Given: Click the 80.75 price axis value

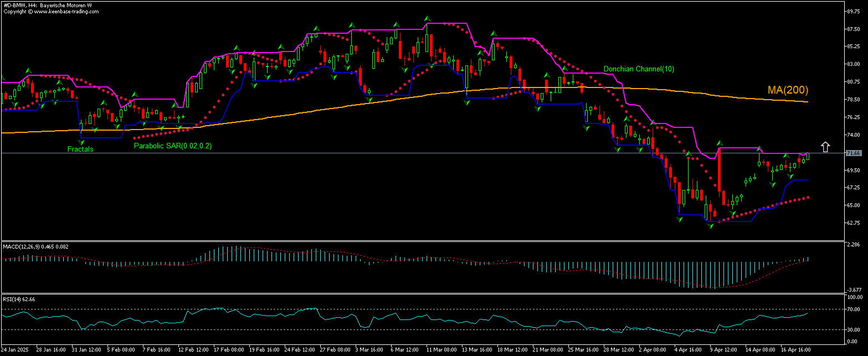Looking at the screenshot, I should coord(853,82).
